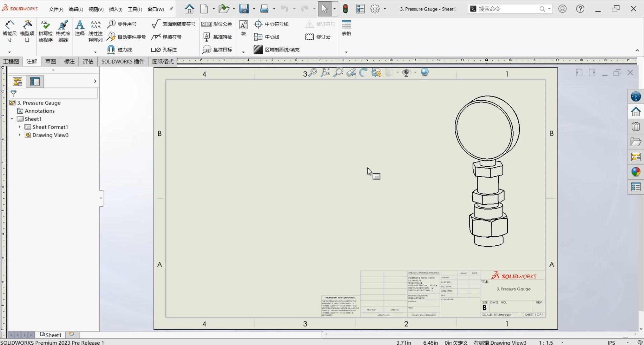Click the Revision Cloud (修订云) button
This screenshot has width=644, height=345.
(318, 37)
